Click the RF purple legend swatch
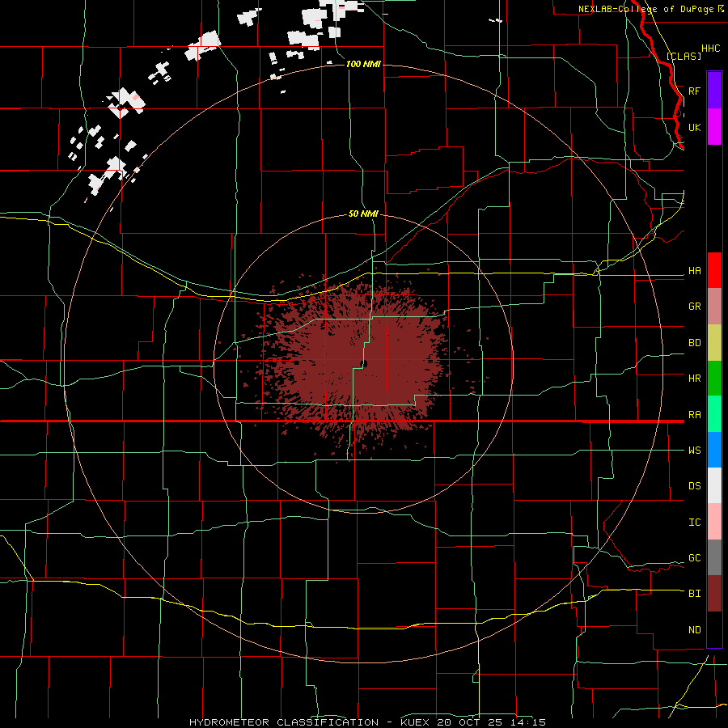Screen dimensions: 728x728 (714, 90)
